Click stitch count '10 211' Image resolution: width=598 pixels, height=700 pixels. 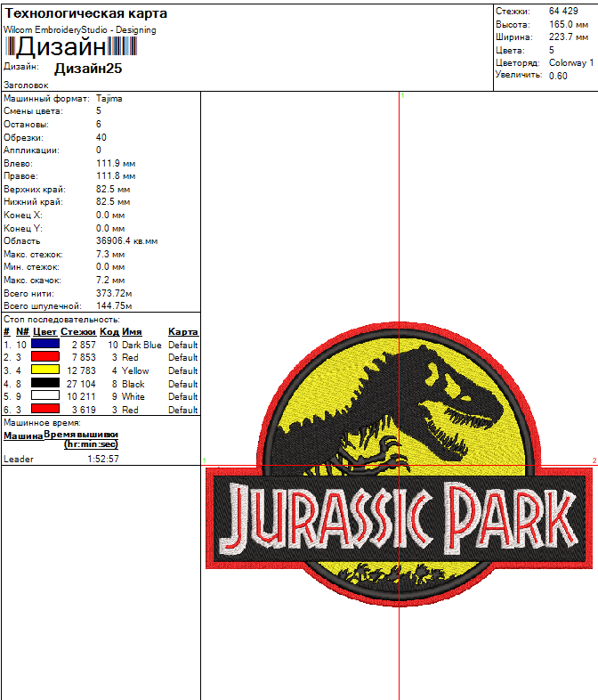tap(81, 396)
